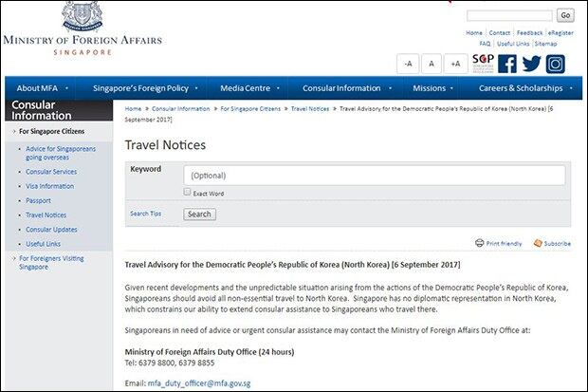Expand For Foreigners Visiting Singapore section
Image resolution: width=588 pixels, height=392 pixels.
(x=51, y=263)
